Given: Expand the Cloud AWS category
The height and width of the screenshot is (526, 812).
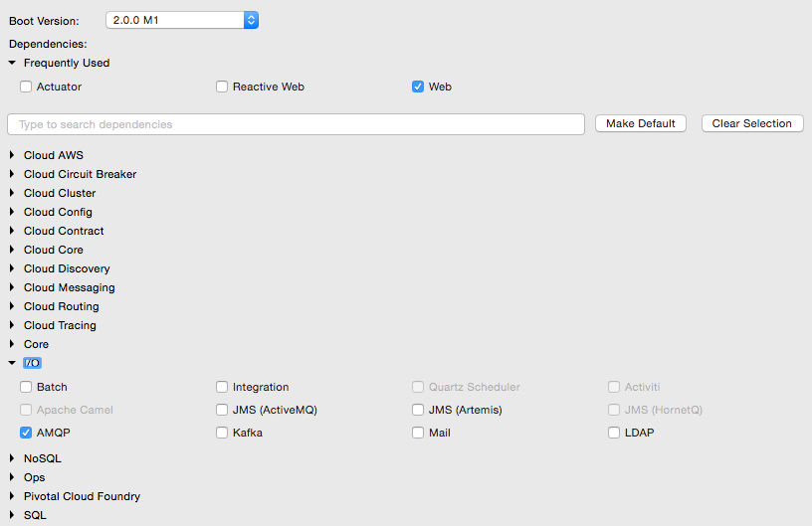Looking at the screenshot, I should tap(12, 155).
